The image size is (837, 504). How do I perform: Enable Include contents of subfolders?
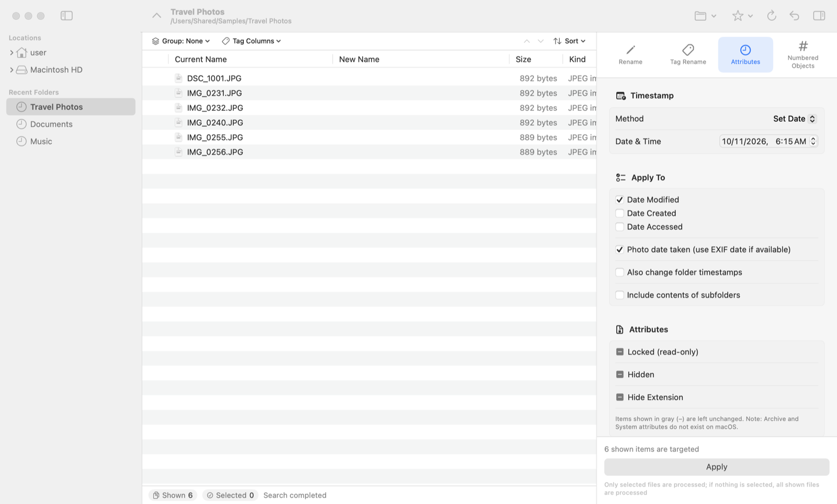click(619, 295)
